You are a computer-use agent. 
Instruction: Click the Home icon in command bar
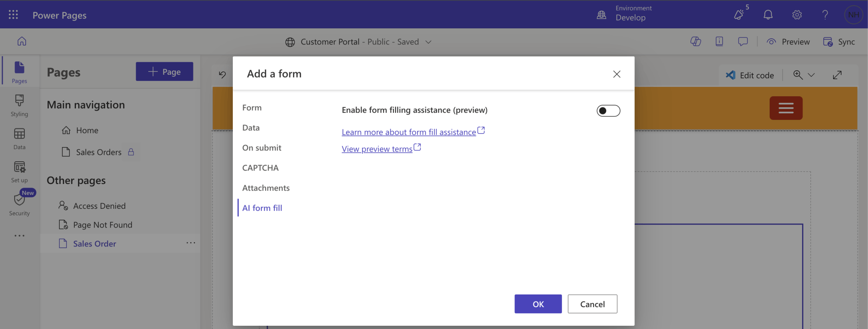[x=22, y=41]
